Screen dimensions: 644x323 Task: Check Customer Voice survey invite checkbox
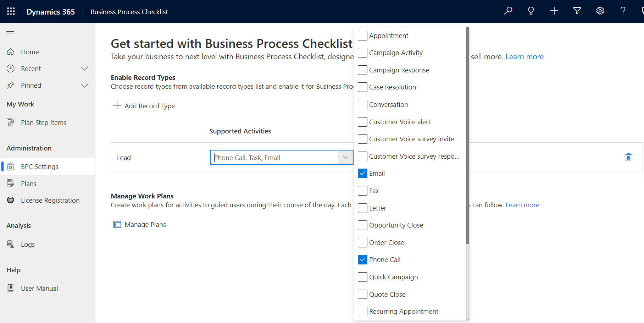(362, 139)
